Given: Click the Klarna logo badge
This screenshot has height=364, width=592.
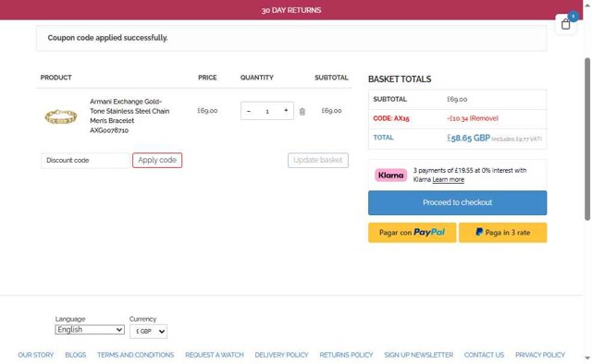Looking at the screenshot, I should coord(390,176).
